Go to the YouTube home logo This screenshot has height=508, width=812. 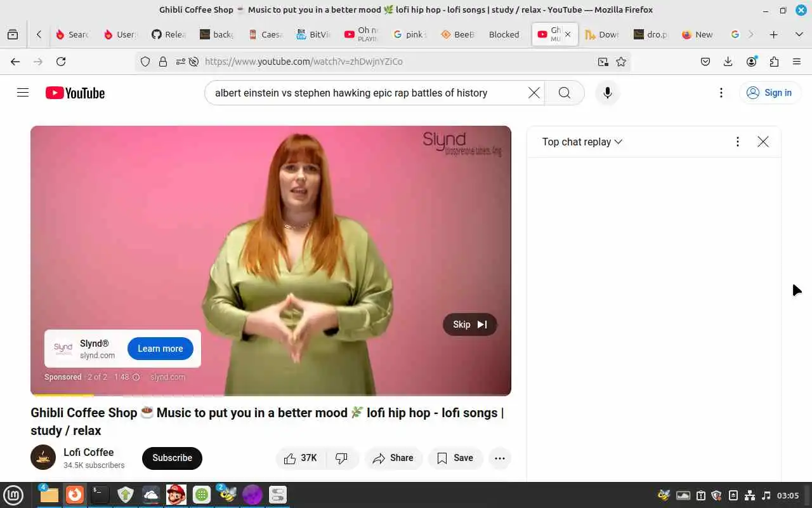tap(75, 93)
